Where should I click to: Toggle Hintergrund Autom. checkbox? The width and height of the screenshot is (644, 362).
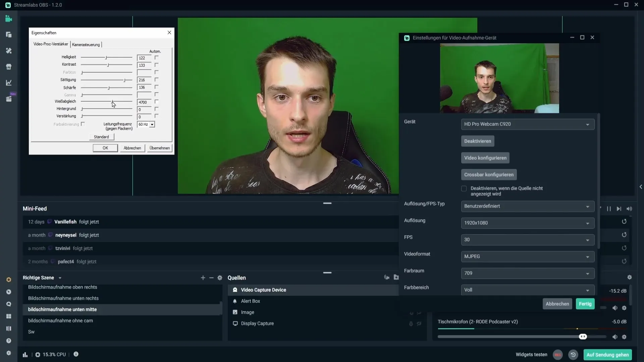tap(157, 109)
